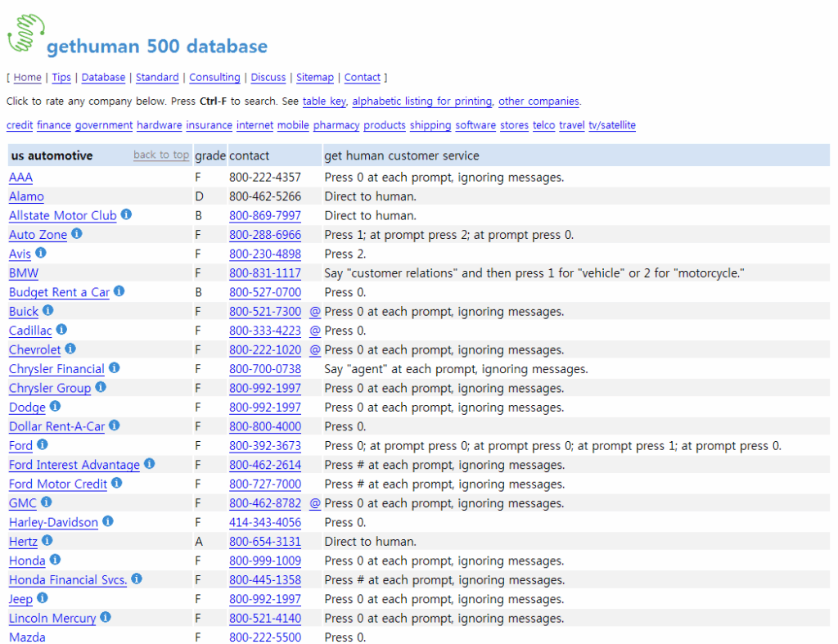Click info icon beside Harley-Davidson
The width and height of the screenshot is (838, 644).
[108, 521]
